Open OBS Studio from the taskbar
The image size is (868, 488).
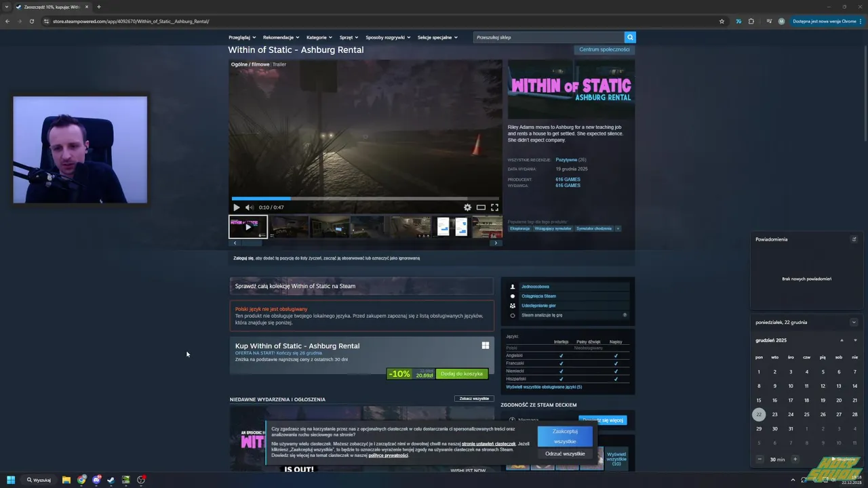pyautogui.click(x=141, y=480)
